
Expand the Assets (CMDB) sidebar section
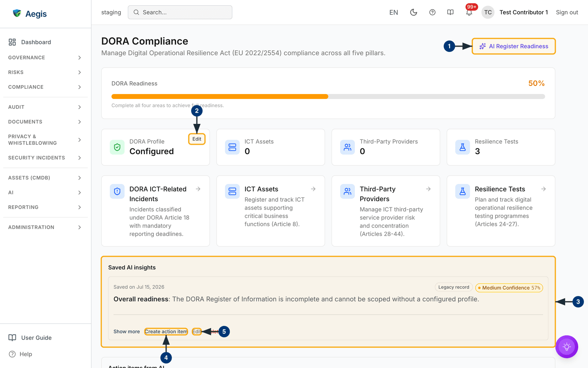click(x=45, y=178)
